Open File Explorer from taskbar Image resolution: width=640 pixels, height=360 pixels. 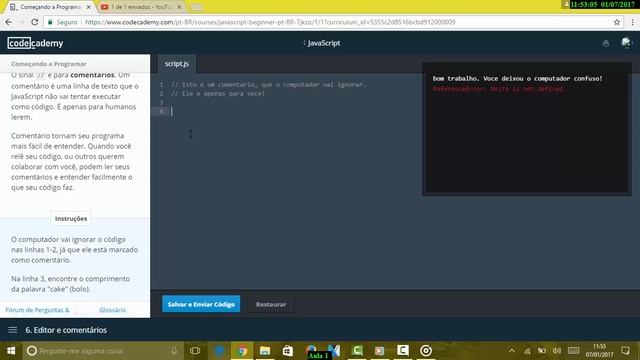[265, 351]
